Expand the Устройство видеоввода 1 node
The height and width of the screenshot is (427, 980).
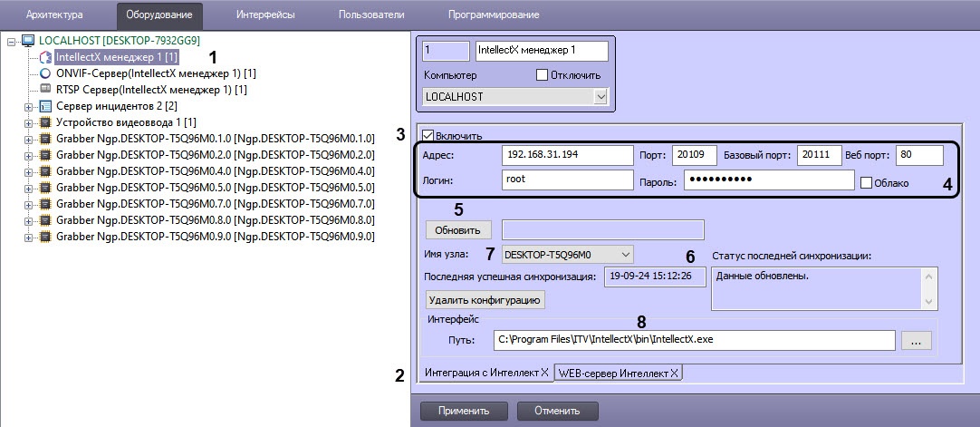[28, 122]
